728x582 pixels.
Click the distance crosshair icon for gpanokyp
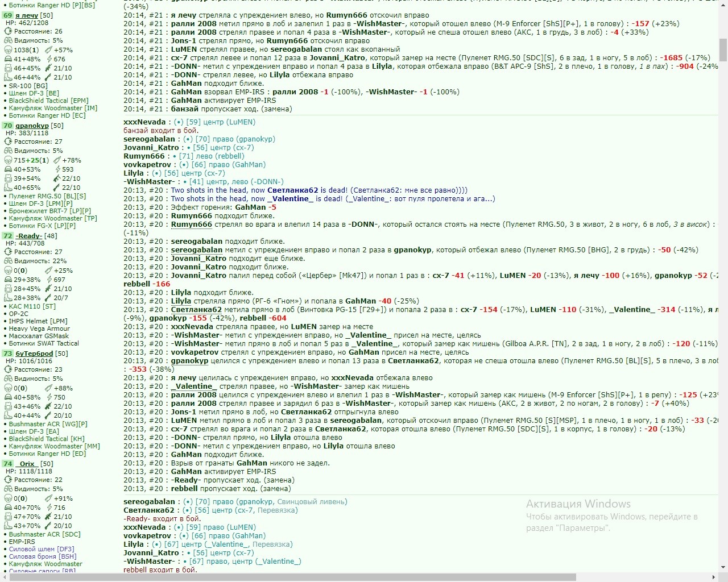[8, 142]
